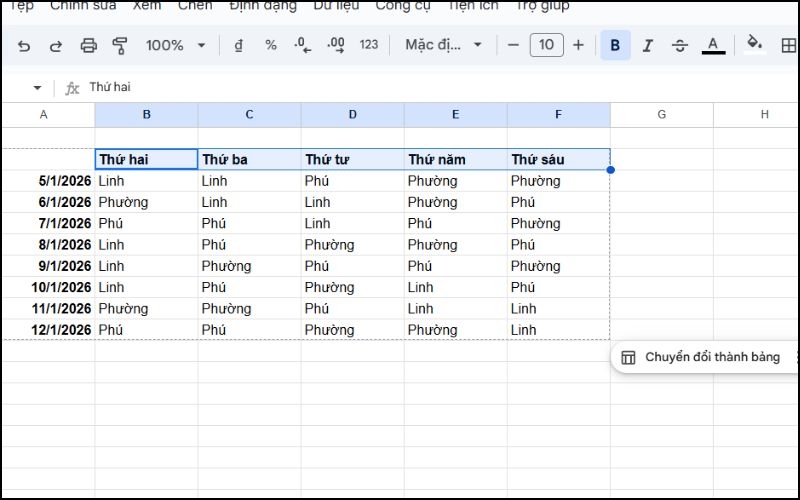Open the Fill color paint bucket
This screenshot has height=500, width=800.
[755, 45]
